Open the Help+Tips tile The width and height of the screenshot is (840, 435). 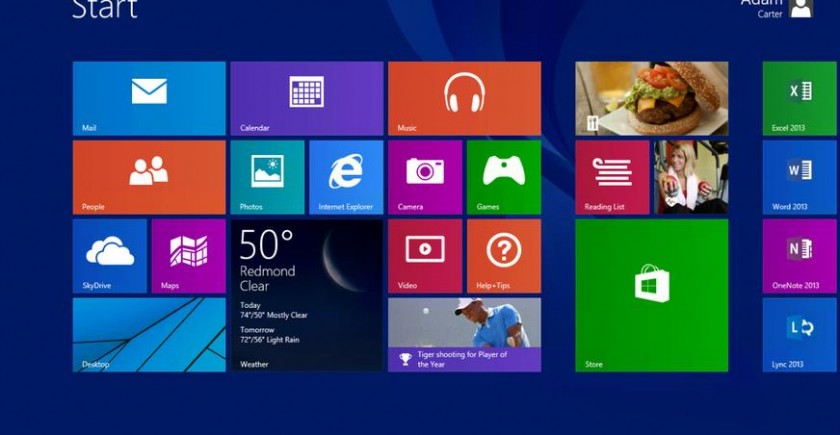click(503, 256)
